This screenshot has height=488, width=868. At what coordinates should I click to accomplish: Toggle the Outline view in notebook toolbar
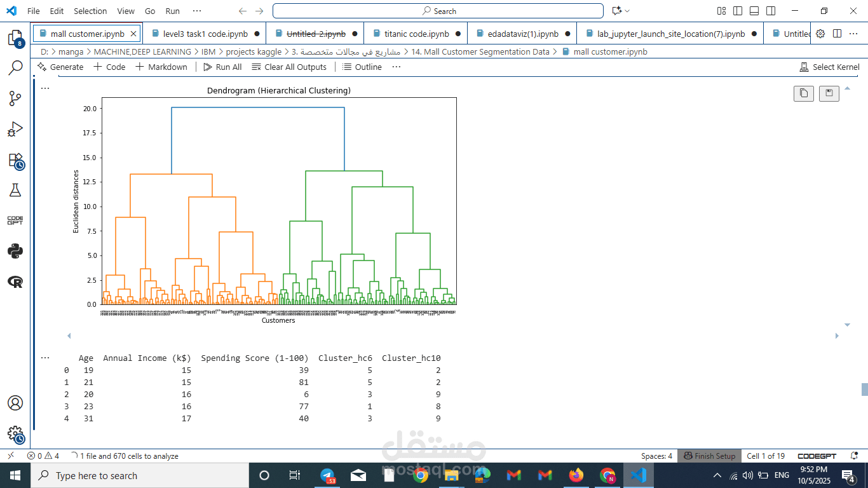[x=361, y=67]
